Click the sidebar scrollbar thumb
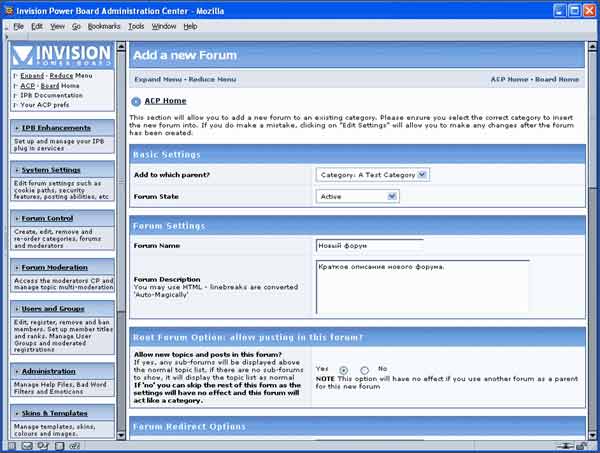This screenshot has height=453, width=600. pos(121,181)
